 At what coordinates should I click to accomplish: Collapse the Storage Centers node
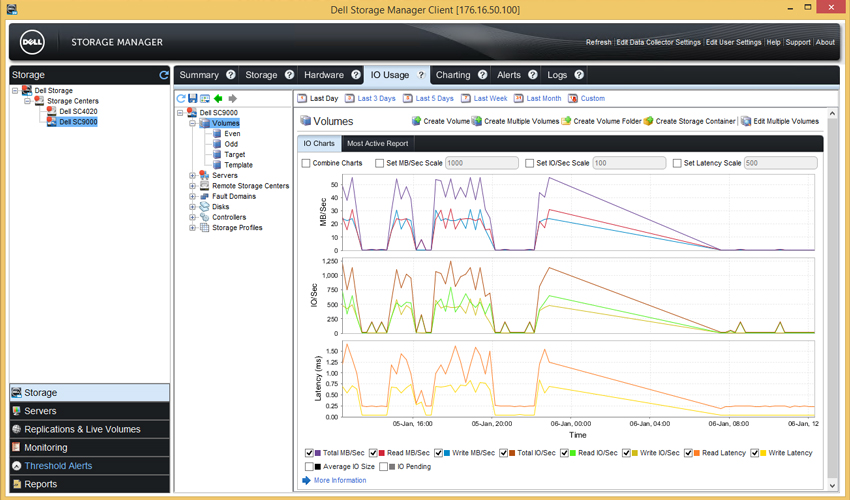27,101
